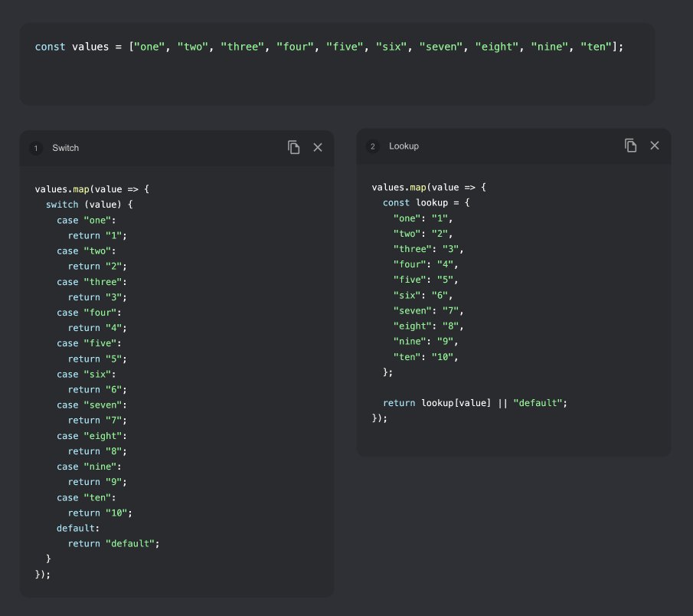The height and width of the screenshot is (616, 693).
Task: Click the 'case "one":' line
Action: coord(87,220)
